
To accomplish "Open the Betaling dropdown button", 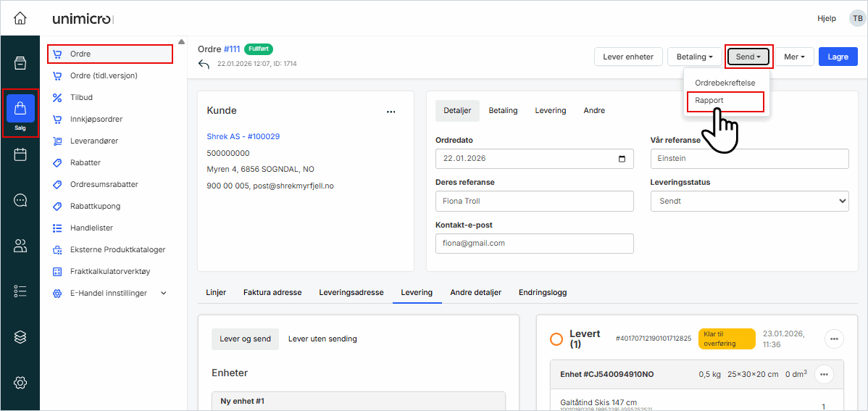I will tap(694, 57).
